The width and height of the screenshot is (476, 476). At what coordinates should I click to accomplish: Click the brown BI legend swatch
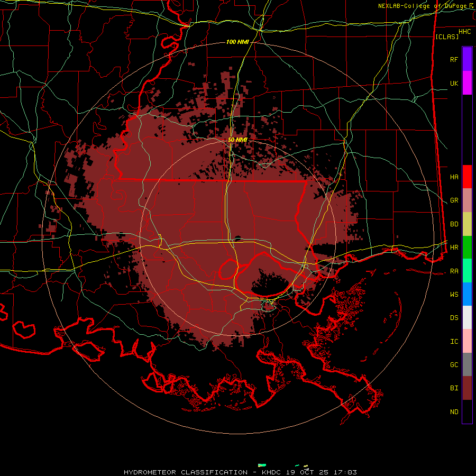pos(467,388)
